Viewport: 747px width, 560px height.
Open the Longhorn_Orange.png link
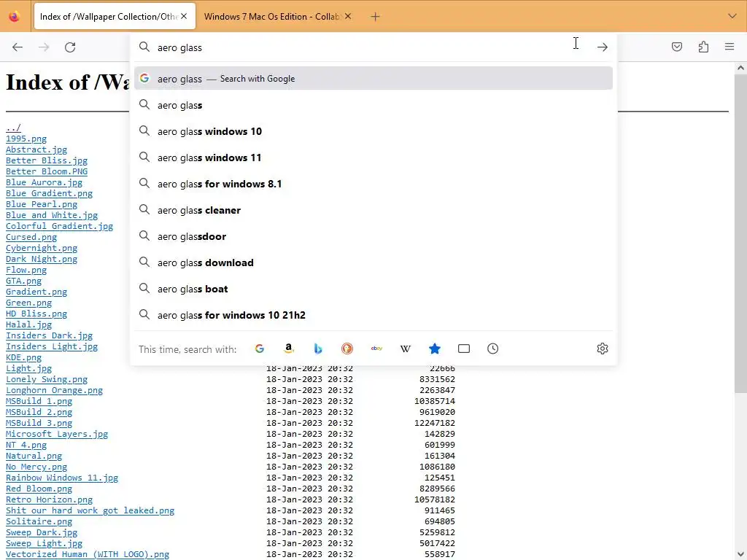click(54, 391)
